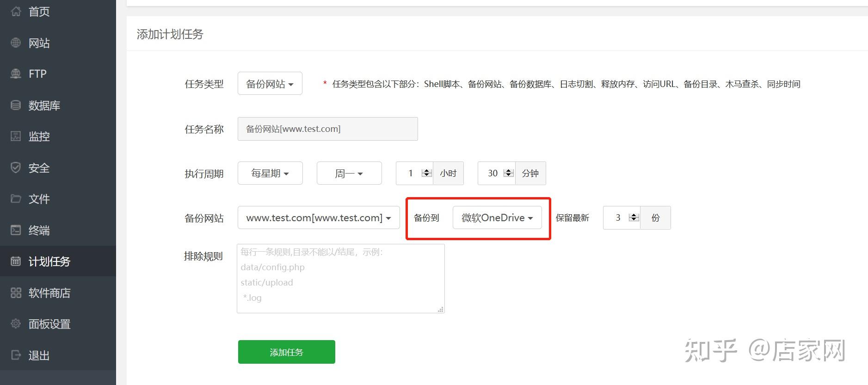
Task: Click the folder icon beside 文件
Action: (16, 199)
